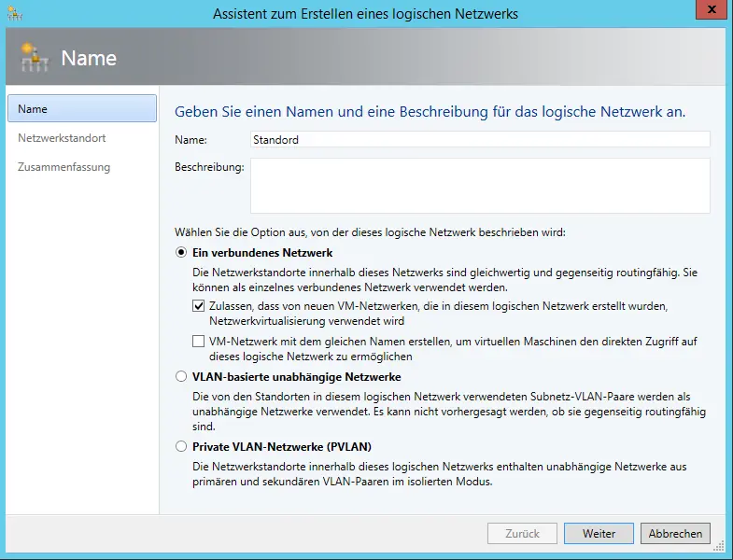Go to the Netzwerkstandort step
The width and height of the screenshot is (733, 560).
tap(62, 138)
